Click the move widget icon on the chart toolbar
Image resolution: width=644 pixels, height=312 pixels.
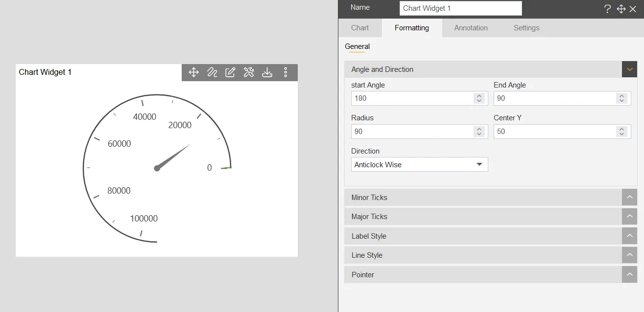[193, 72]
